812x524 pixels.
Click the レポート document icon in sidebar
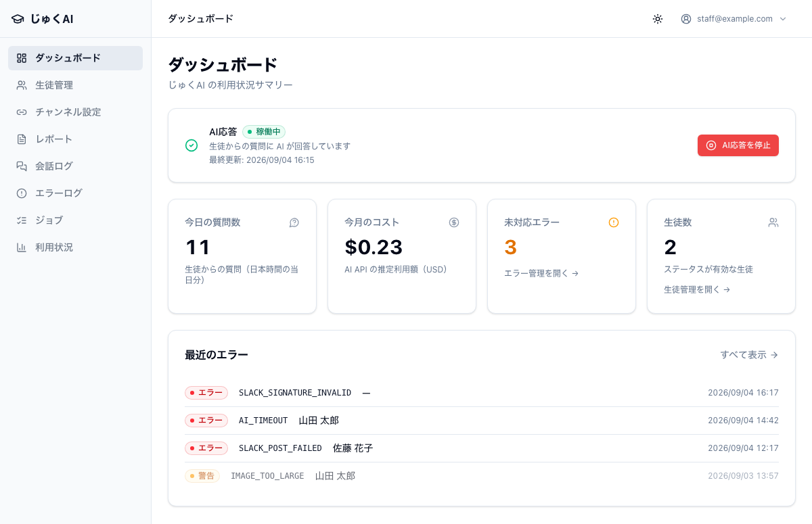[22, 139]
